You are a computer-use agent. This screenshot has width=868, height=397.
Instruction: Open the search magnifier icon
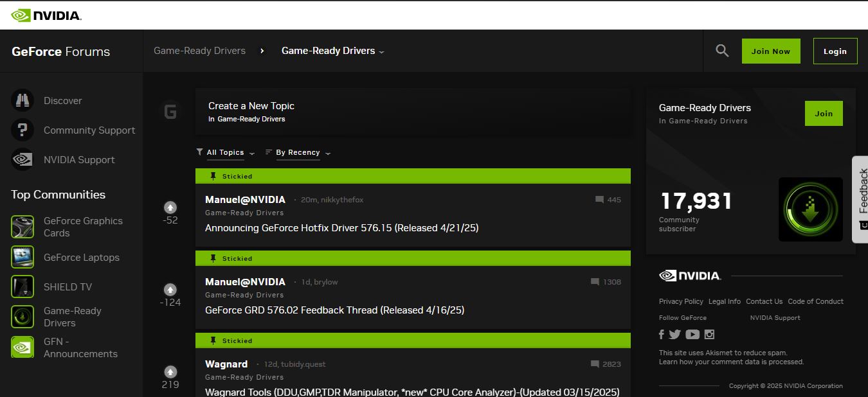point(722,51)
